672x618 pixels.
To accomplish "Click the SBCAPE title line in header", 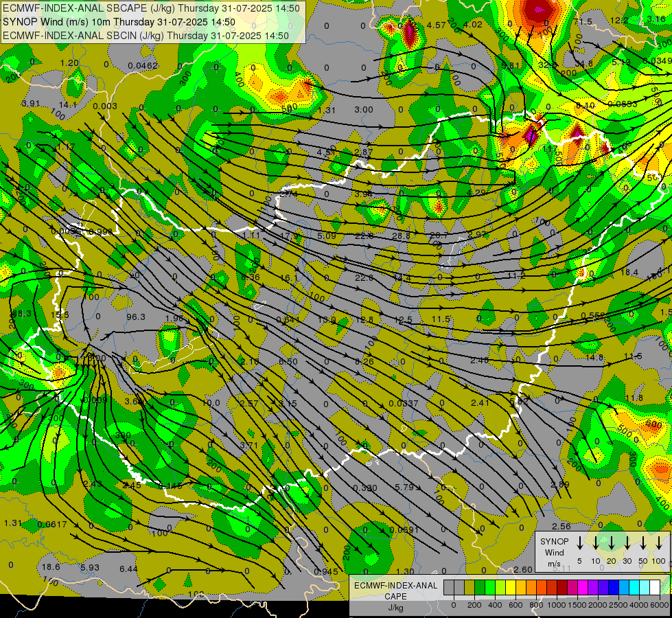I will [151, 8].
